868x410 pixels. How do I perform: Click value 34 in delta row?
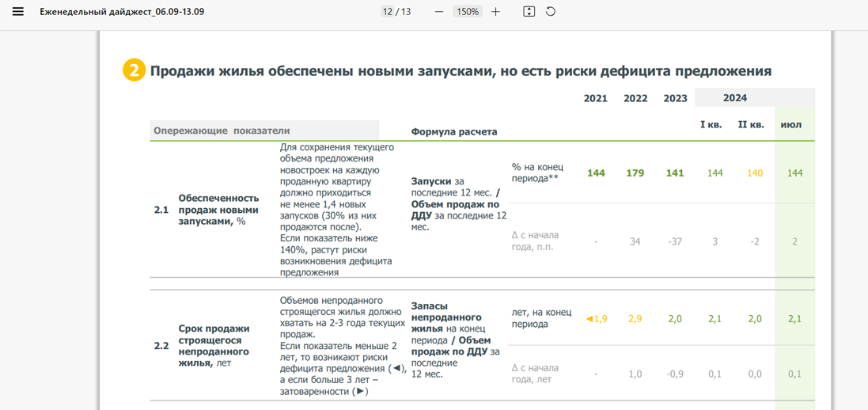click(x=635, y=241)
